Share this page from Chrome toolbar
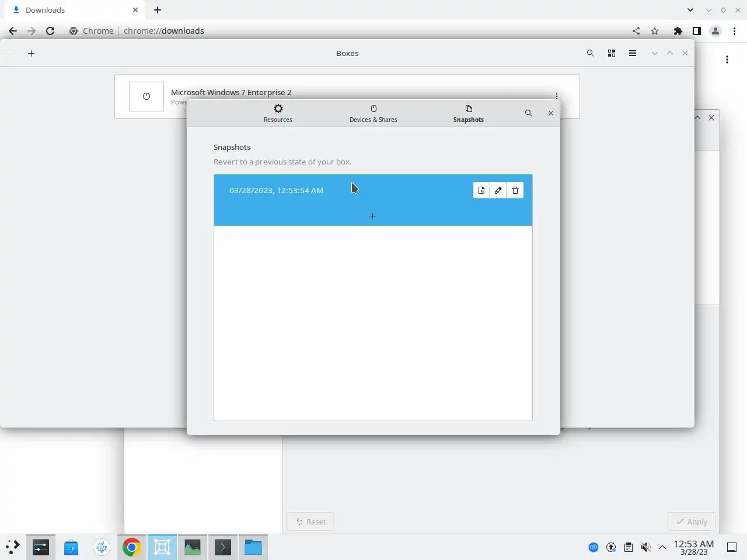The image size is (747, 560). pyautogui.click(x=636, y=31)
